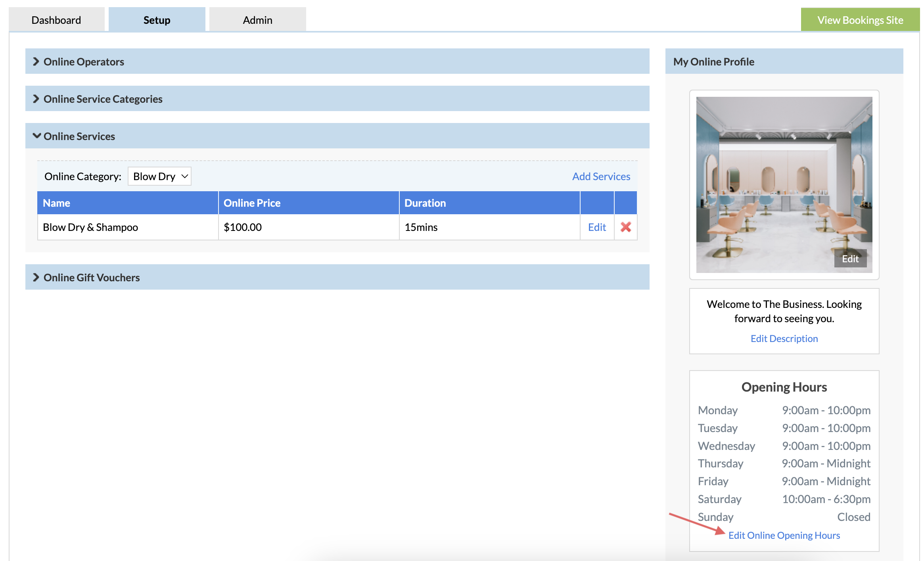Click the Edit Description link

(x=784, y=338)
